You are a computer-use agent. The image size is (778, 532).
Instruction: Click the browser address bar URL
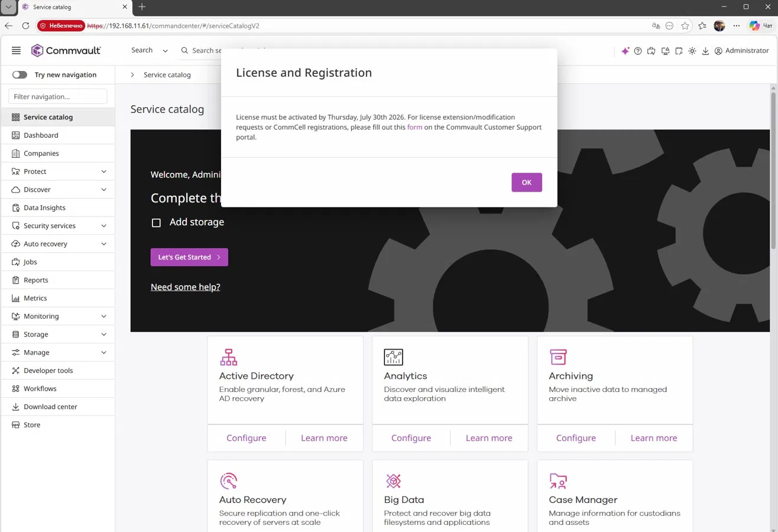coord(173,26)
